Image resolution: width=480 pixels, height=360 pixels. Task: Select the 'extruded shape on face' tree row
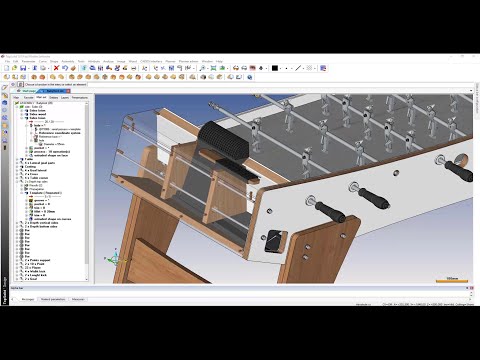tap(50, 155)
